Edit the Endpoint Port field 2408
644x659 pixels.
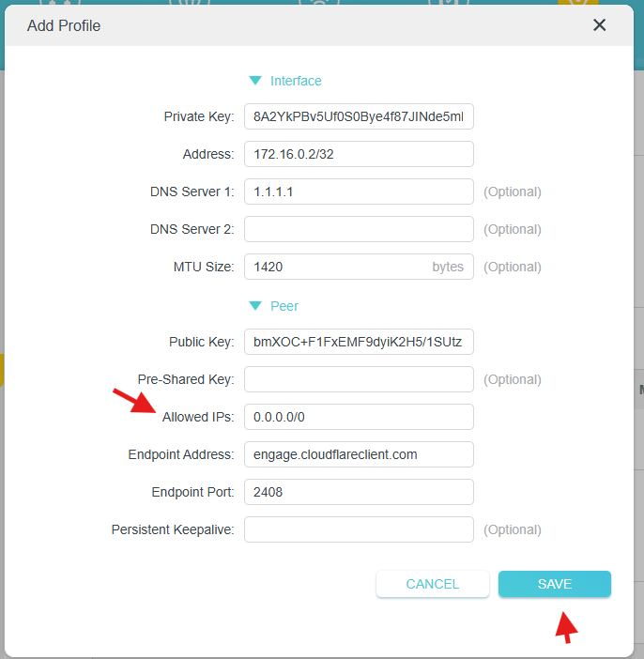click(x=359, y=492)
